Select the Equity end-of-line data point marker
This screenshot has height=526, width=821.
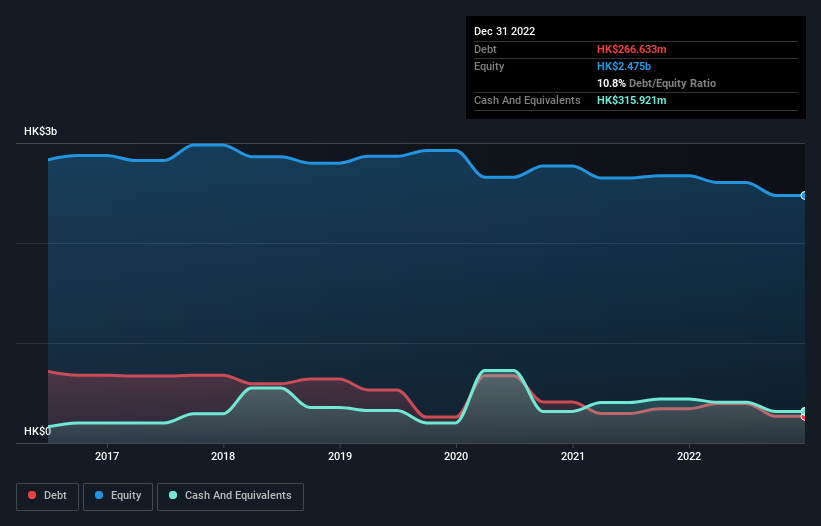pyautogui.click(x=804, y=195)
